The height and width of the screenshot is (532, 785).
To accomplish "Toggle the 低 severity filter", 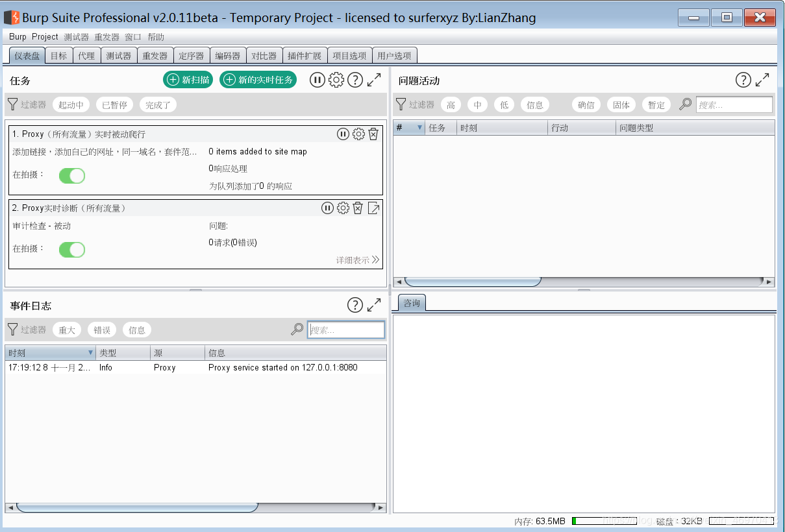I will (505, 104).
